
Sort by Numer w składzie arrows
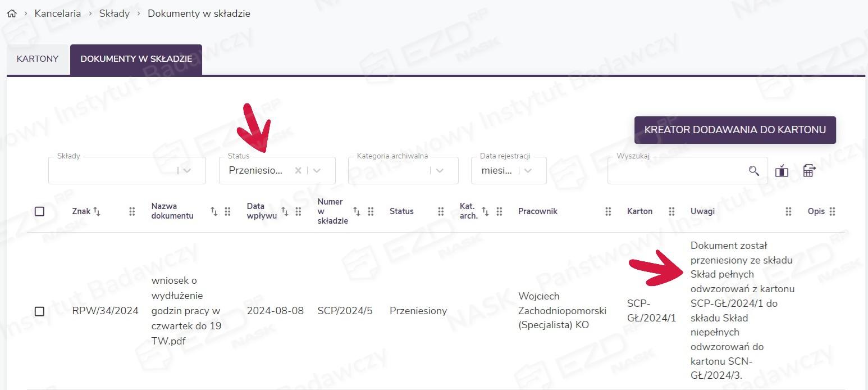(x=357, y=211)
